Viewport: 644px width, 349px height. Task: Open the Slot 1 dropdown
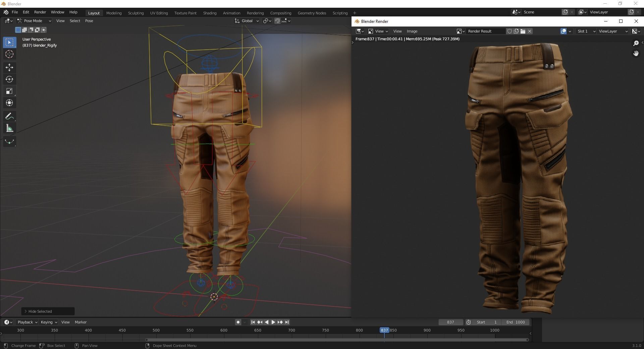tap(586, 31)
